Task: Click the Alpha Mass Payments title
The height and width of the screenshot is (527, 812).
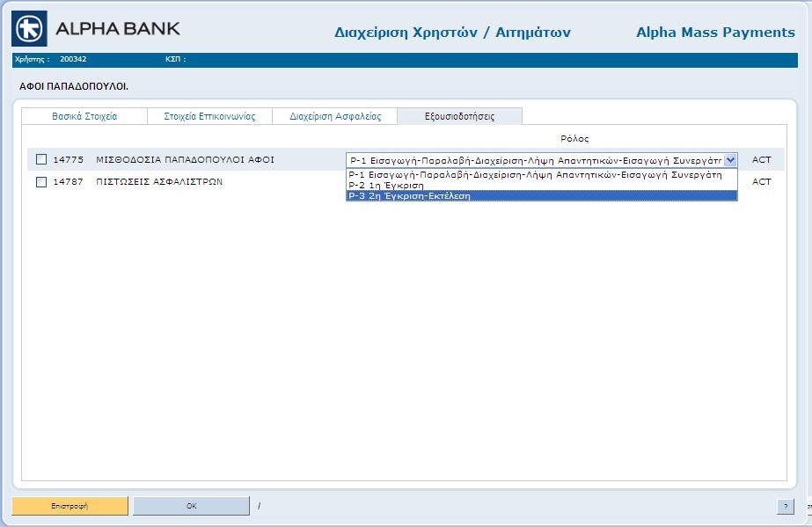Action: click(715, 32)
